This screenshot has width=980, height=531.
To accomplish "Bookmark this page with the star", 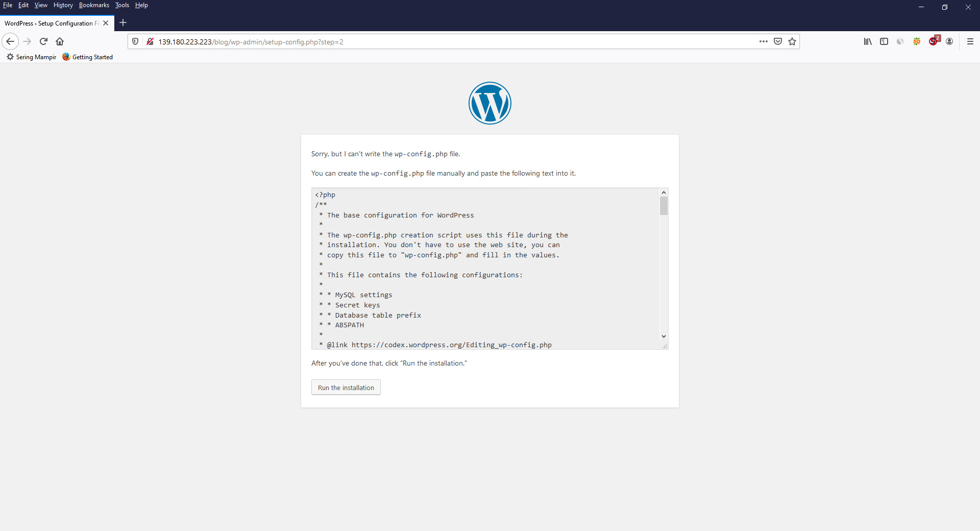I will pos(792,41).
